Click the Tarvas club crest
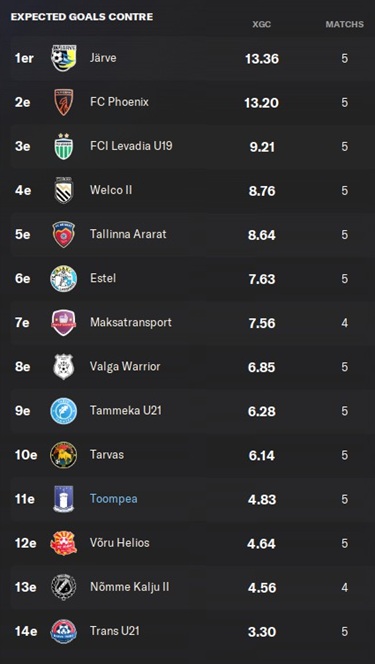The width and height of the screenshot is (375, 664). point(63,455)
